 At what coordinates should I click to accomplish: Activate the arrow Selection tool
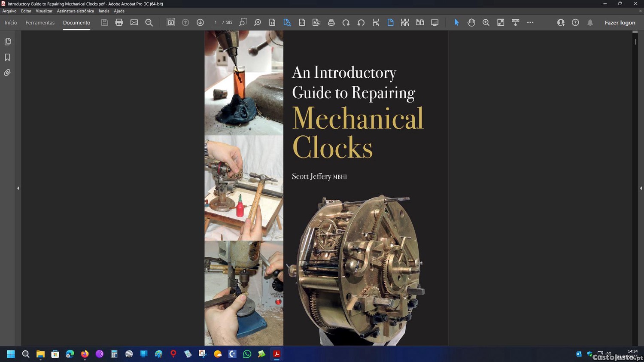(x=456, y=22)
